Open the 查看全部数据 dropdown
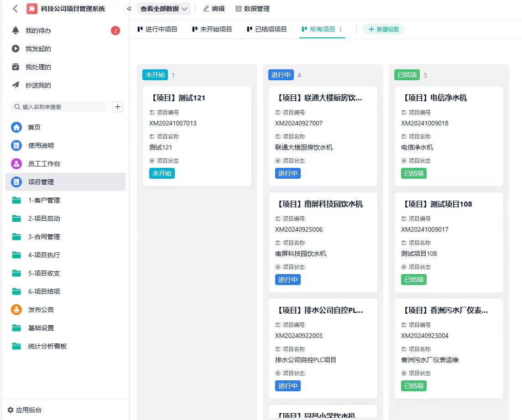This screenshot has width=522, height=420. tap(164, 9)
